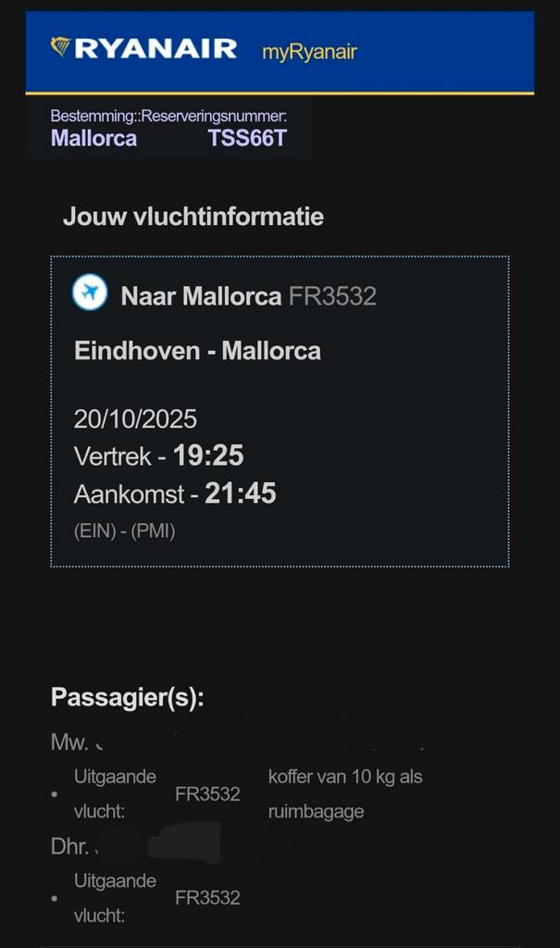Click the RYANAIR brand name text
The width and height of the screenshot is (560, 948).
tap(156, 49)
